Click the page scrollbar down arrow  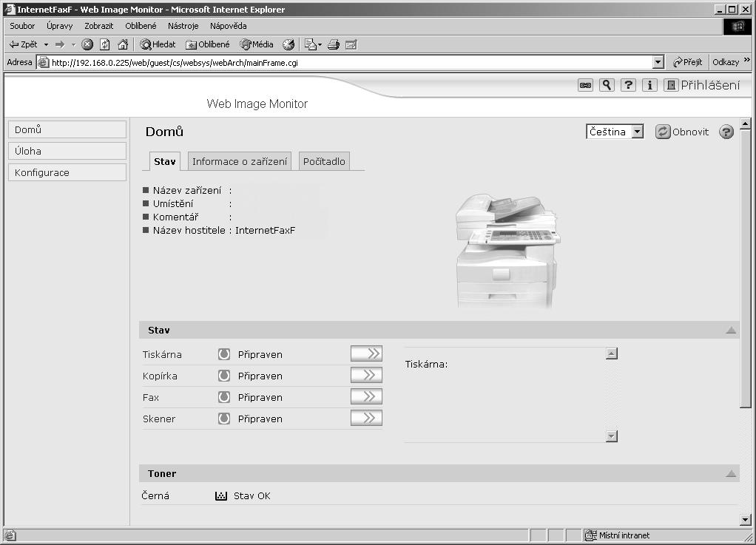coord(746,519)
